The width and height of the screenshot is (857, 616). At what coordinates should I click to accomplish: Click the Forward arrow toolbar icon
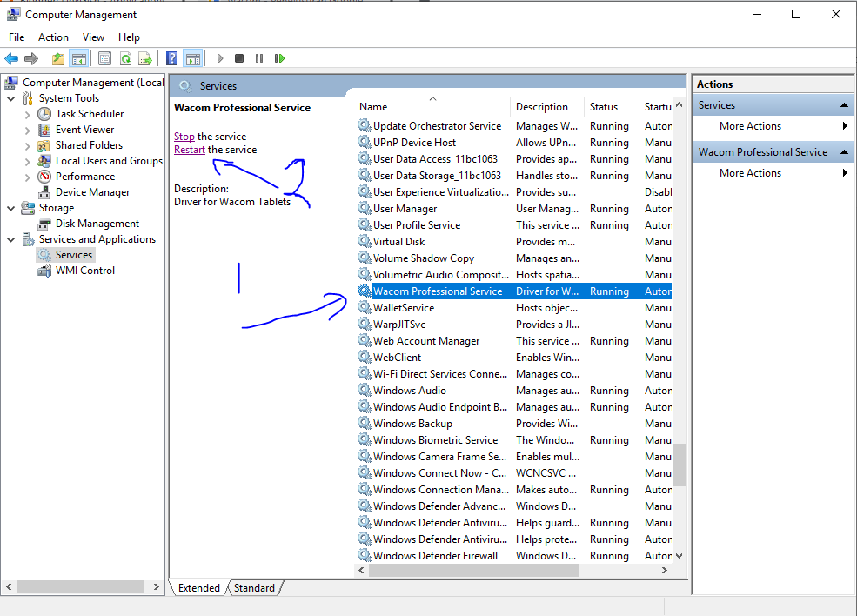31,58
